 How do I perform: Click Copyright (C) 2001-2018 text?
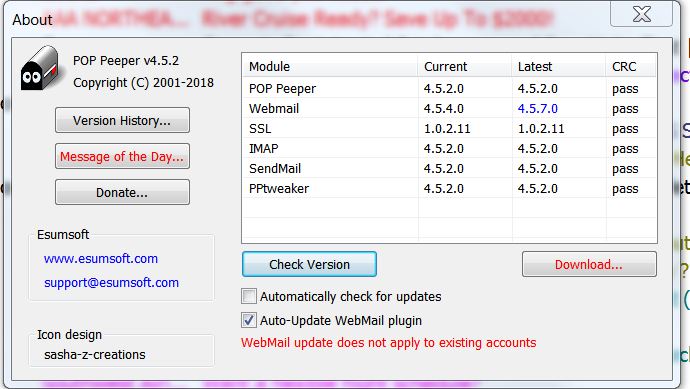143,83
